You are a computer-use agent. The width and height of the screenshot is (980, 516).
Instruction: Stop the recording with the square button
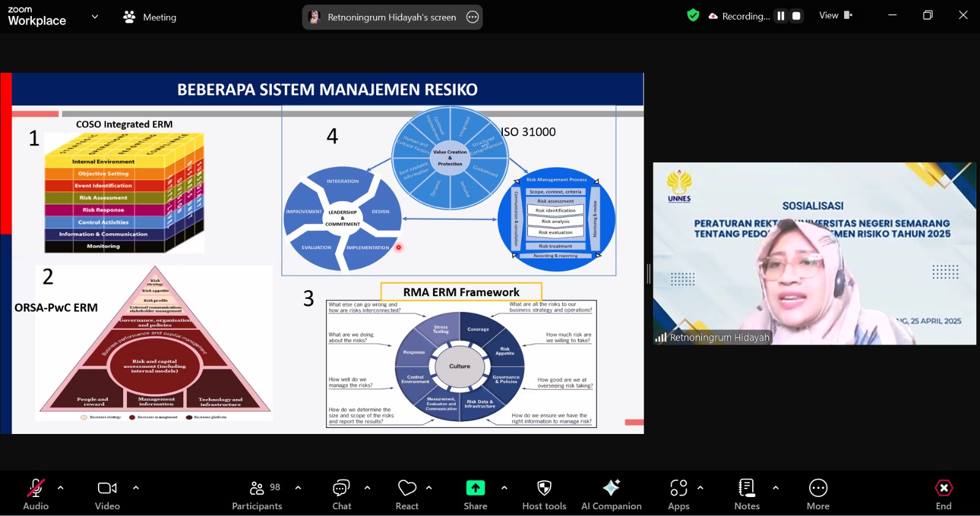[796, 17]
